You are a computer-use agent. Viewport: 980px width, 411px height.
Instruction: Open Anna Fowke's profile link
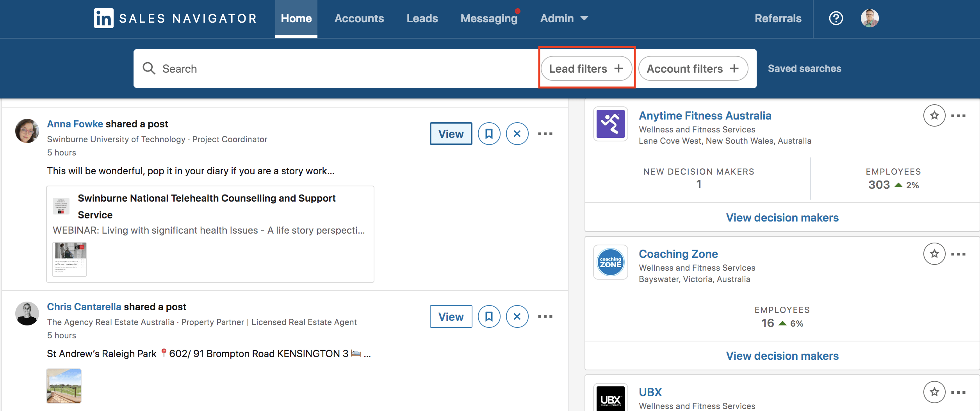[x=75, y=124]
